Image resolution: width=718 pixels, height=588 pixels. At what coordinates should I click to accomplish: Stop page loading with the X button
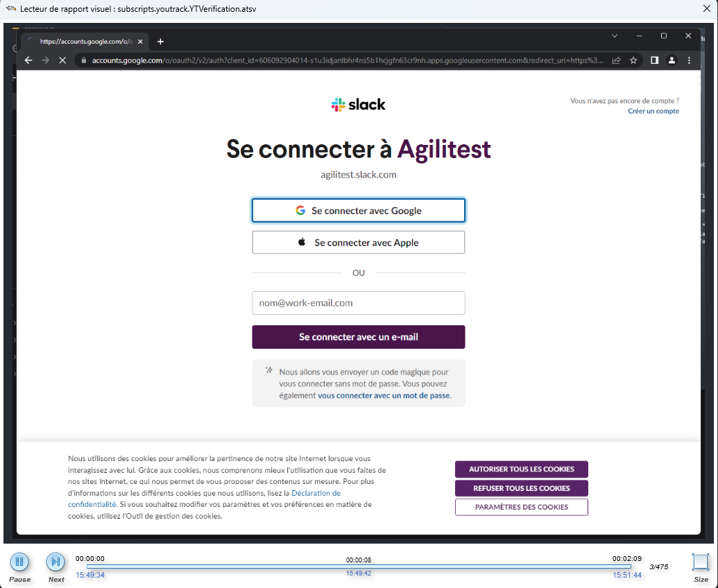point(62,60)
